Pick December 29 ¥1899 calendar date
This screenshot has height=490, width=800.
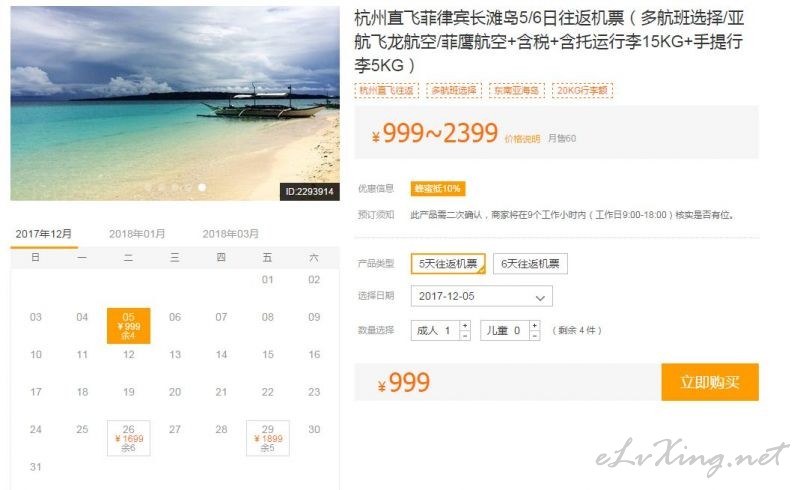[x=268, y=438]
